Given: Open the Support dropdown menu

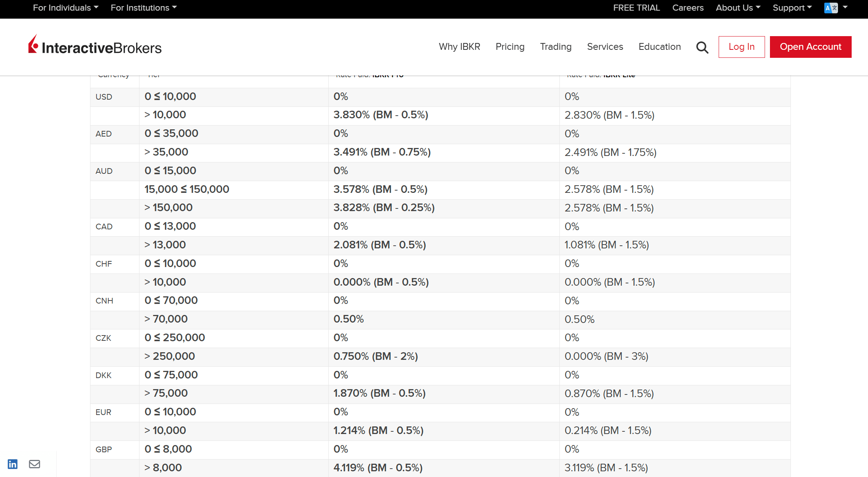Looking at the screenshot, I should 792,8.
